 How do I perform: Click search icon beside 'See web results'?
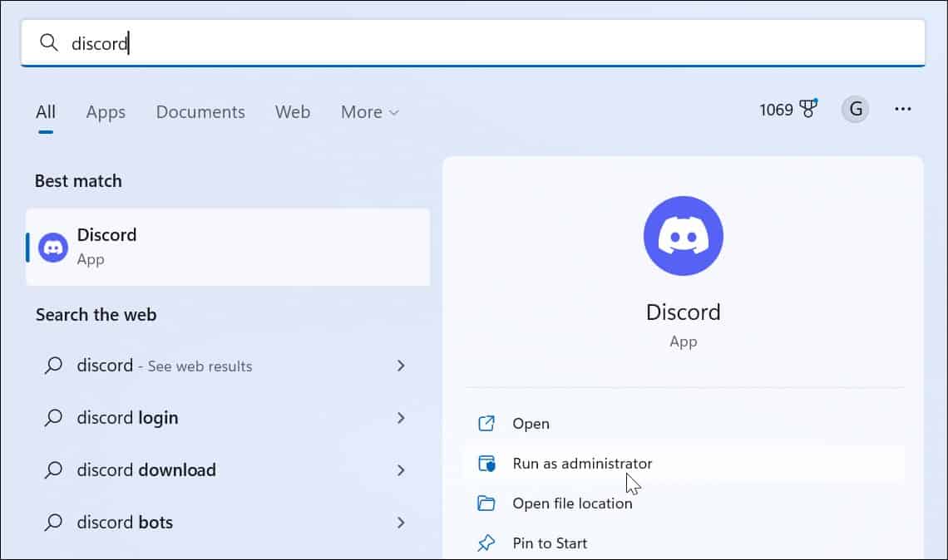53,366
